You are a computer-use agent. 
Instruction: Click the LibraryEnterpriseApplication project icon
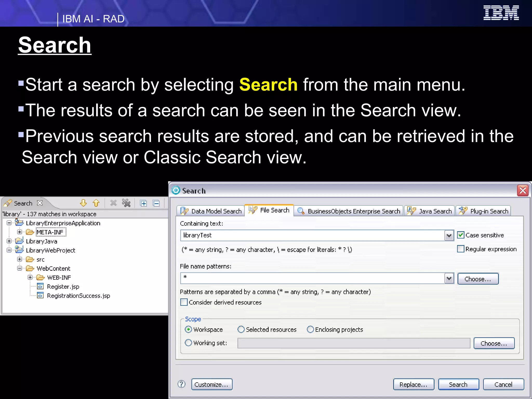(x=19, y=223)
